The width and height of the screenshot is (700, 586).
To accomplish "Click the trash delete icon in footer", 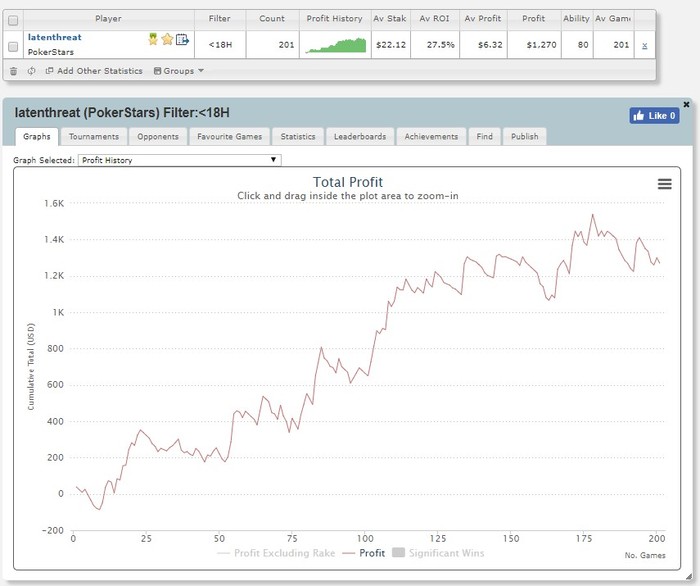I will (13, 71).
